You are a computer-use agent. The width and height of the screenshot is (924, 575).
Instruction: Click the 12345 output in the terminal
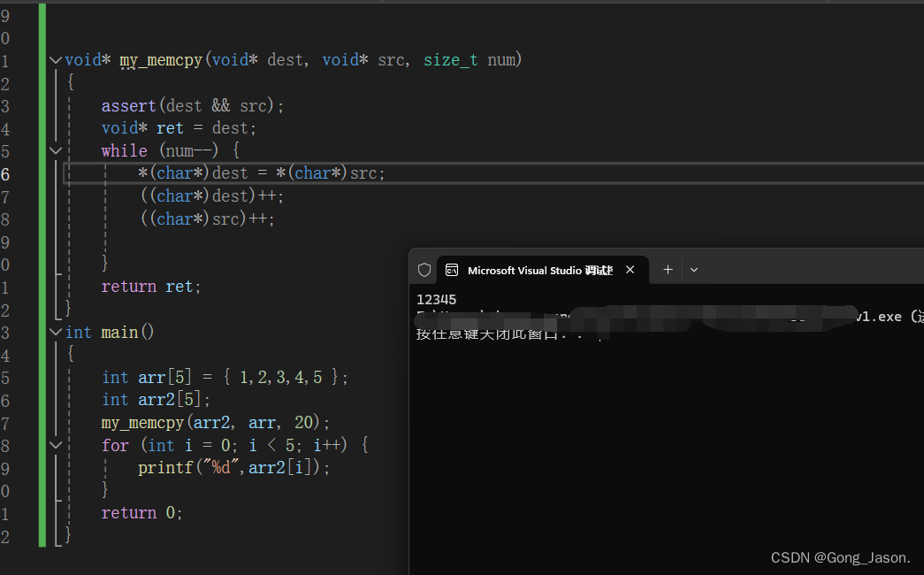436,299
